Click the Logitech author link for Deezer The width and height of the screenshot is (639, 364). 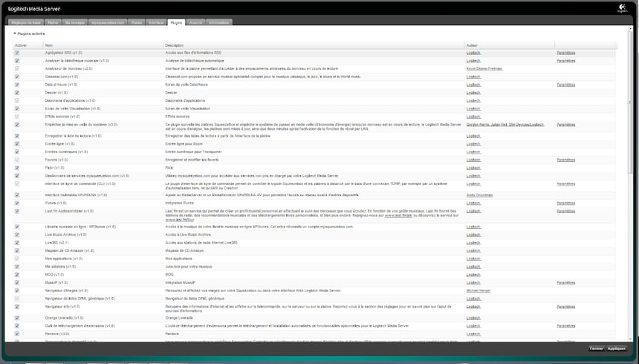click(473, 93)
